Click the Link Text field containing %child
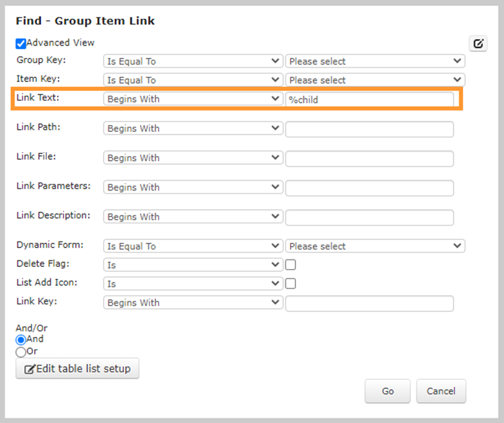504x423 pixels. click(369, 100)
